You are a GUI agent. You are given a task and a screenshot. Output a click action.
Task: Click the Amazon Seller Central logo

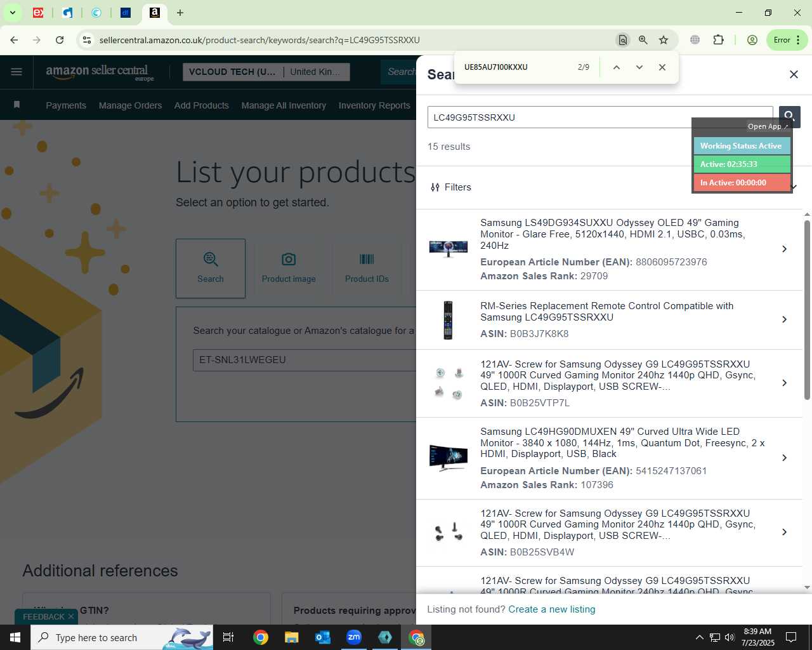(100, 72)
